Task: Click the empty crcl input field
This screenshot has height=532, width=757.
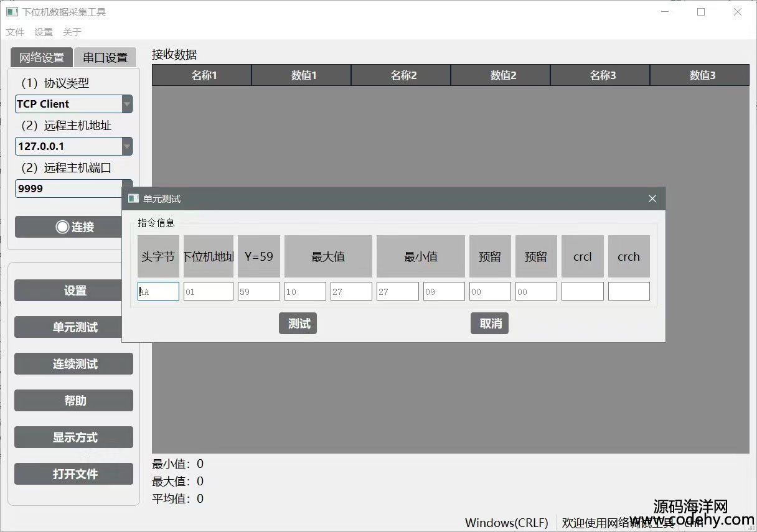Action: pos(583,291)
